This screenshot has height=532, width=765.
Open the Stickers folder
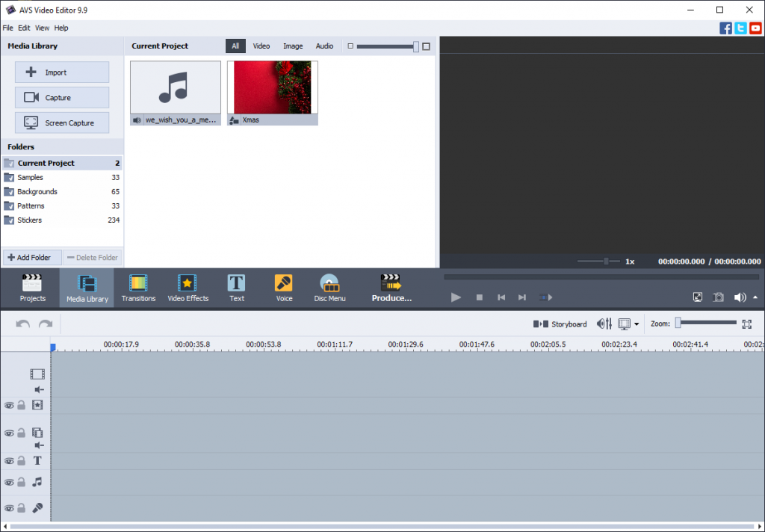62,220
